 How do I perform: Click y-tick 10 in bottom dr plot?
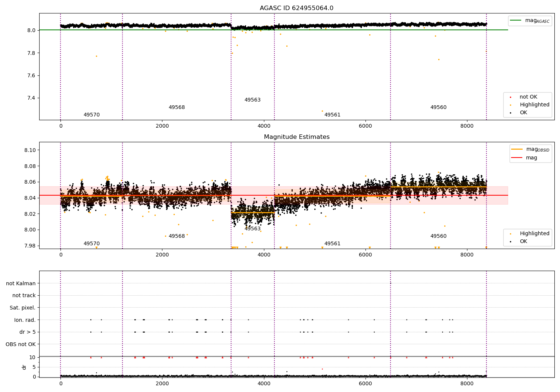pos(32,357)
